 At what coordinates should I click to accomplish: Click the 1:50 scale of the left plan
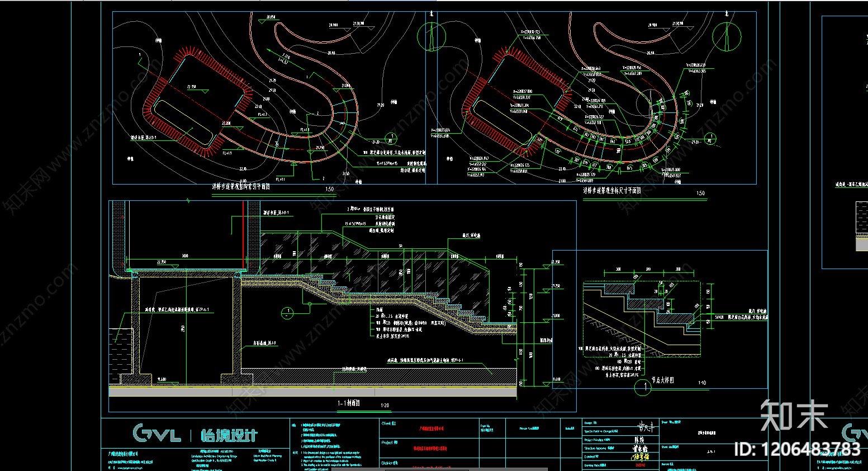pyautogui.click(x=330, y=189)
